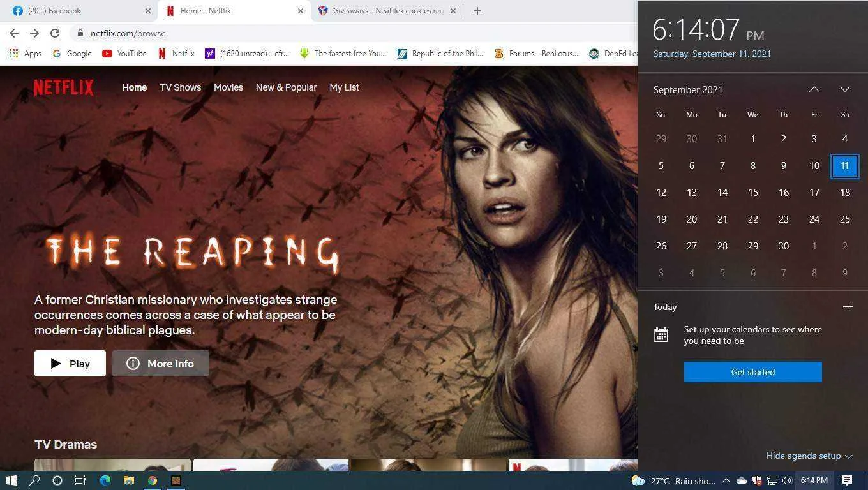
Task: Click the Minecraft-style block taskbar icon
Action: click(x=176, y=480)
